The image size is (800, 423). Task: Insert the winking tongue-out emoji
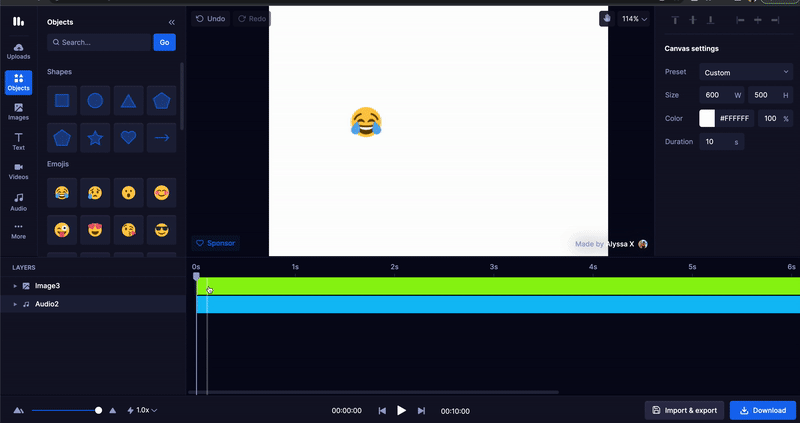tap(62, 230)
